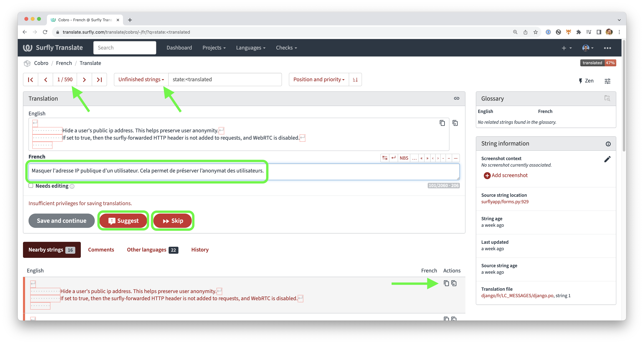Switch to Zen mode
This screenshot has width=644, height=344.
[586, 81]
